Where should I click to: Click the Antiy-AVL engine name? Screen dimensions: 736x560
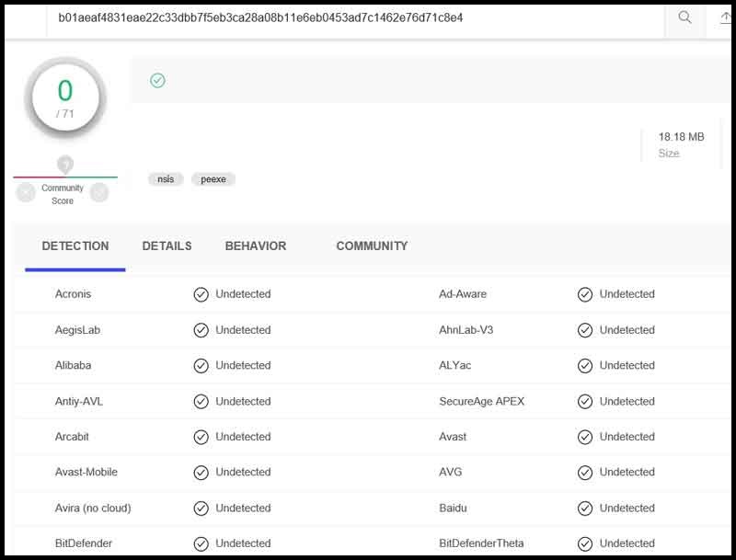(x=79, y=402)
